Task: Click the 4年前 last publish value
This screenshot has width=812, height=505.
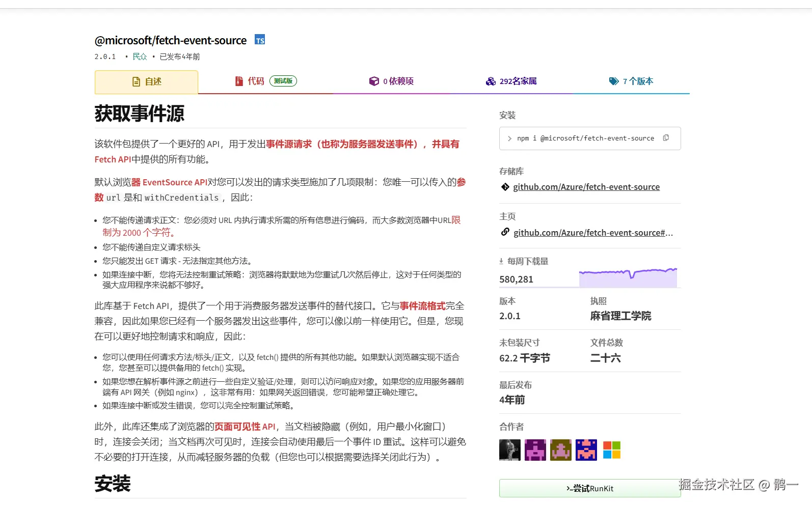Action: tap(512, 400)
